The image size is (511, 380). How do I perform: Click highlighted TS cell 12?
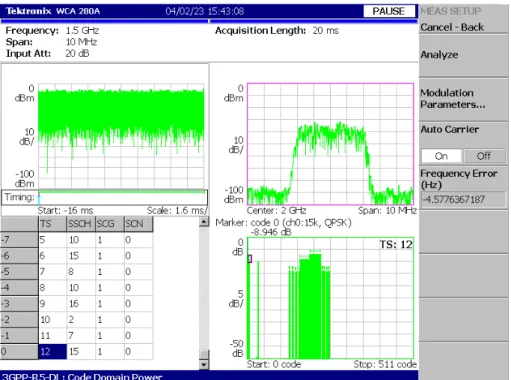53,351
